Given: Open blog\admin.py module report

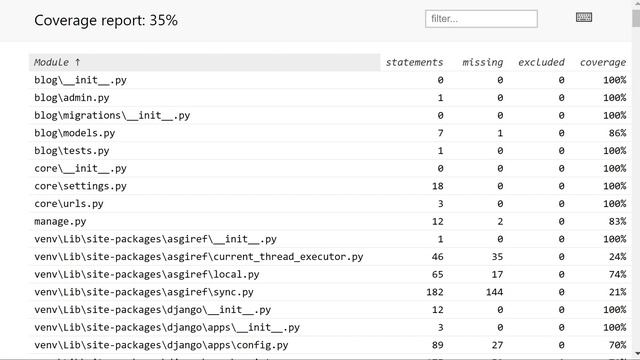Looking at the screenshot, I should tap(72, 98).
